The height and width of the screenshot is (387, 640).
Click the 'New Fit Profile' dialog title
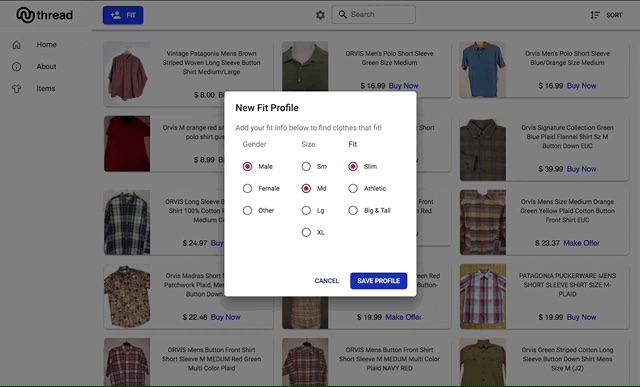click(267, 108)
